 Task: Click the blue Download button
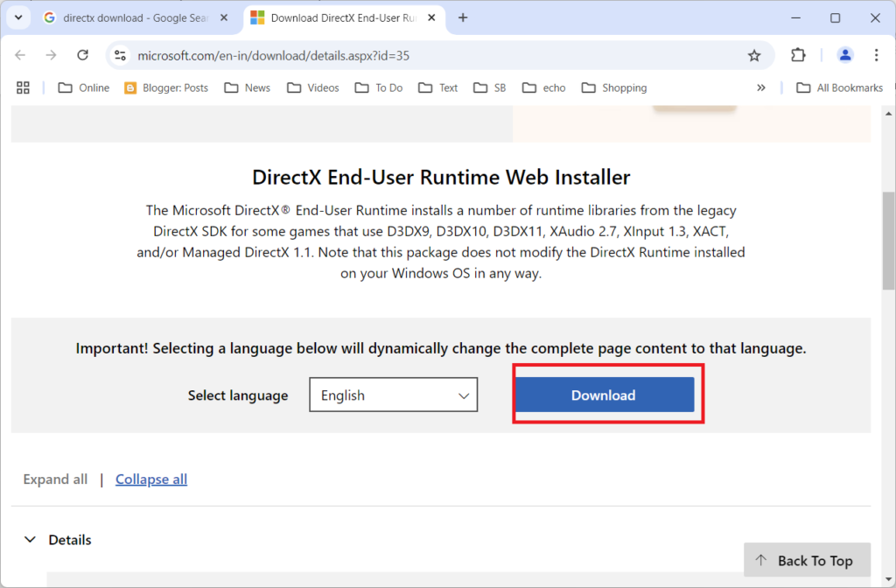pyautogui.click(x=604, y=395)
